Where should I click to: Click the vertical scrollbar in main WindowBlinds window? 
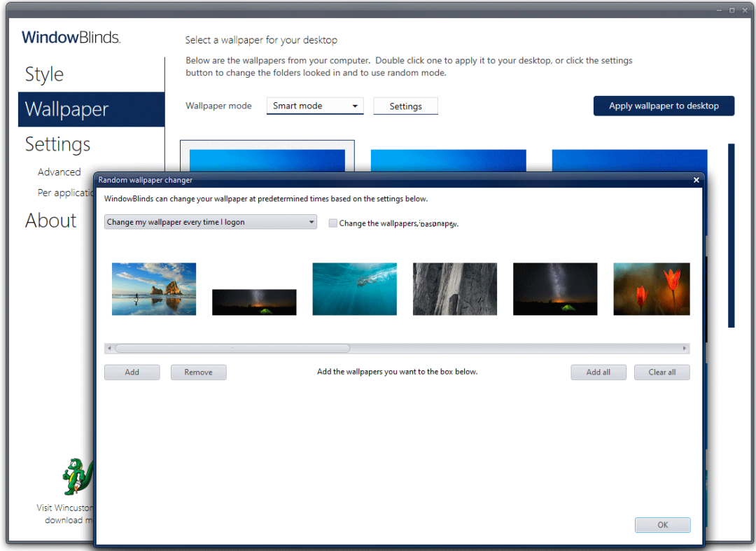pyautogui.click(x=731, y=235)
